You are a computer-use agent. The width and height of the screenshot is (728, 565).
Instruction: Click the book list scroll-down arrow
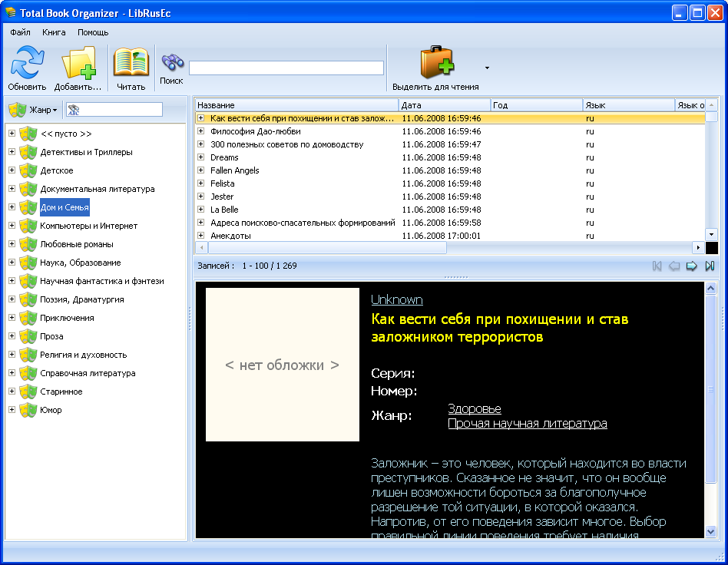point(711,234)
